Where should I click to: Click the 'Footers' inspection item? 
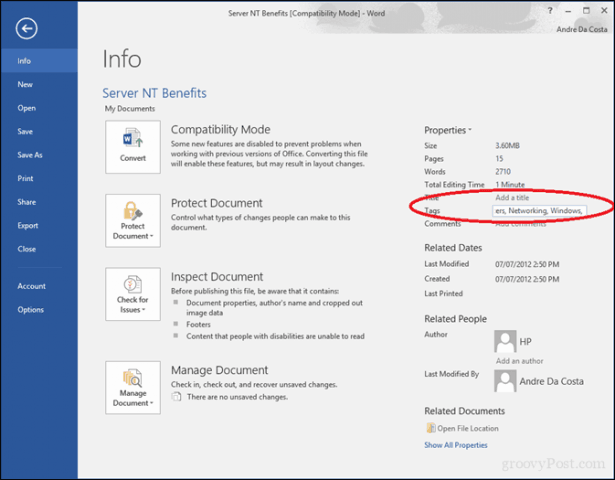coord(198,324)
